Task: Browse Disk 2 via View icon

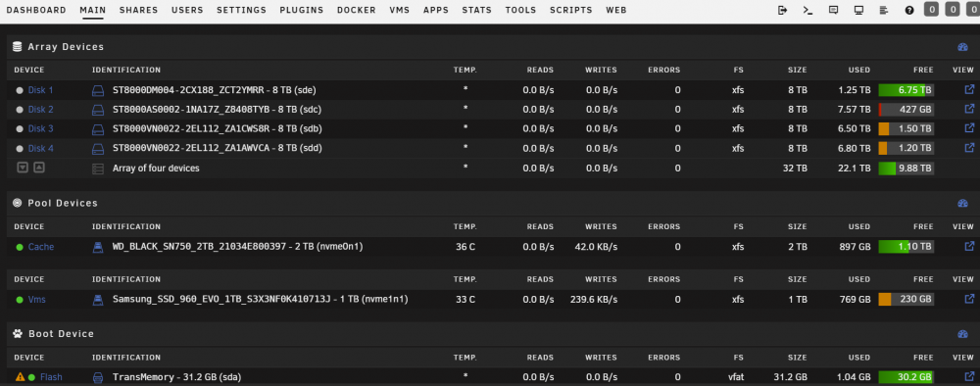Action: tap(969, 109)
